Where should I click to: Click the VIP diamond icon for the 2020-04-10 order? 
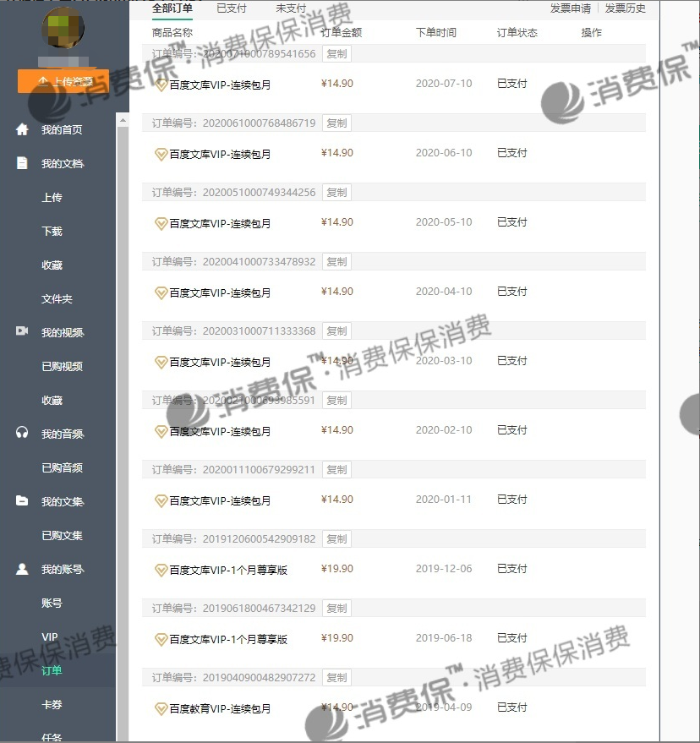[x=161, y=292]
